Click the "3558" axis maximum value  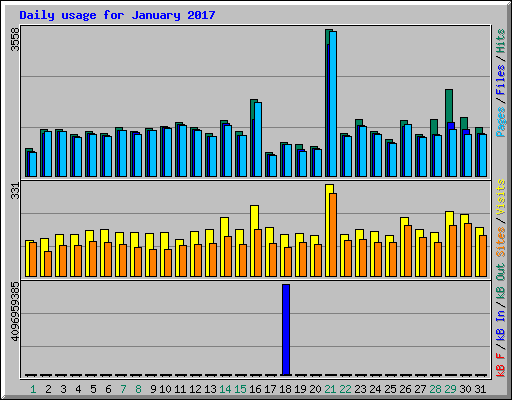coord(15,39)
